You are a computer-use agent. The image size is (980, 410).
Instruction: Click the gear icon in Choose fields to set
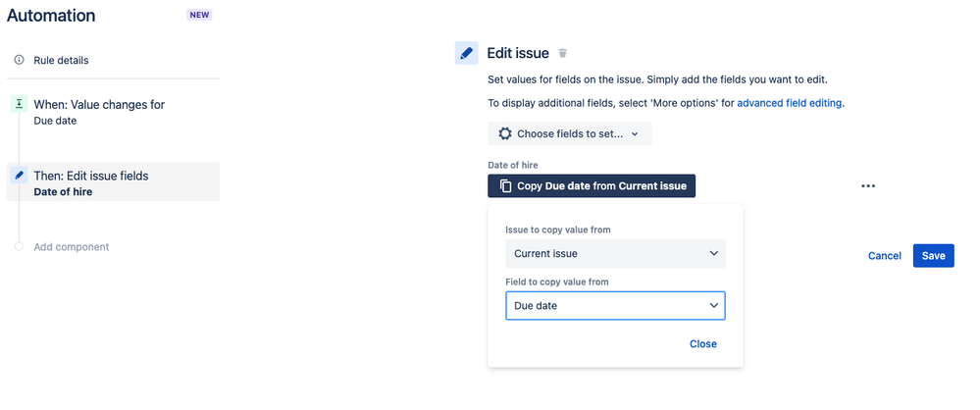pyautogui.click(x=504, y=133)
